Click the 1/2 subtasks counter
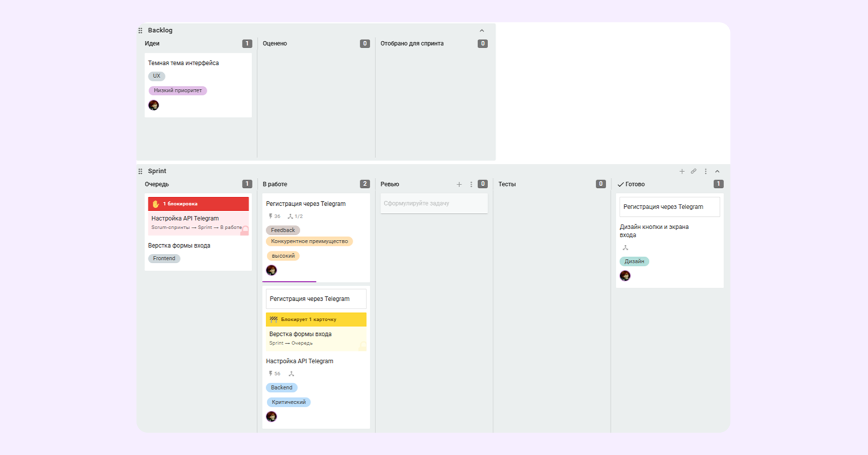Screen dimensions: 868x455 coord(295,216)
